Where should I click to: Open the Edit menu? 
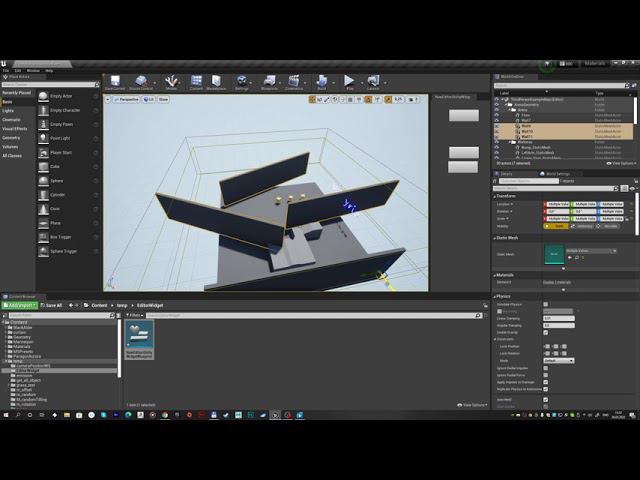click(x=18, y=71)
